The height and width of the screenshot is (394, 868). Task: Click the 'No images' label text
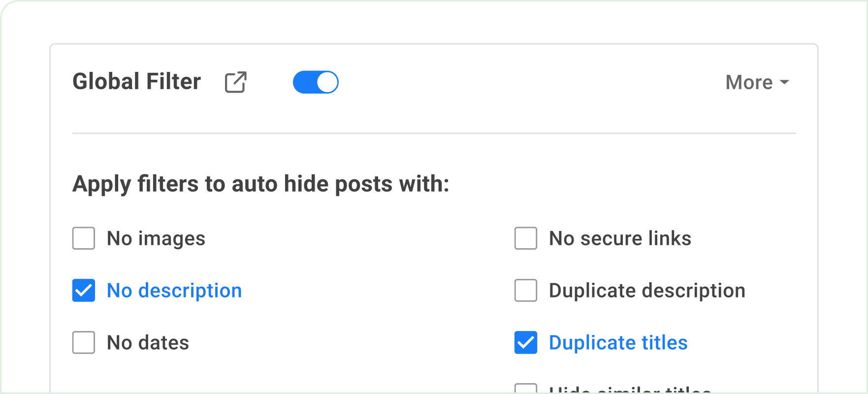pos(156,238)
